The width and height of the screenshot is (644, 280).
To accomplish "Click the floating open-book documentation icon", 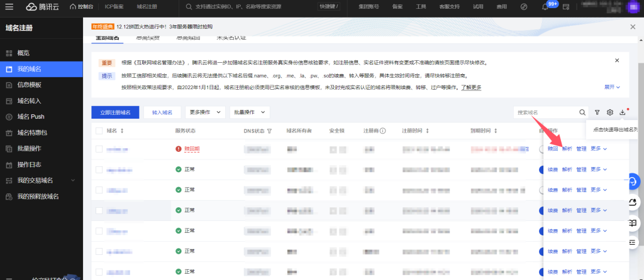I will pos(633,223).
